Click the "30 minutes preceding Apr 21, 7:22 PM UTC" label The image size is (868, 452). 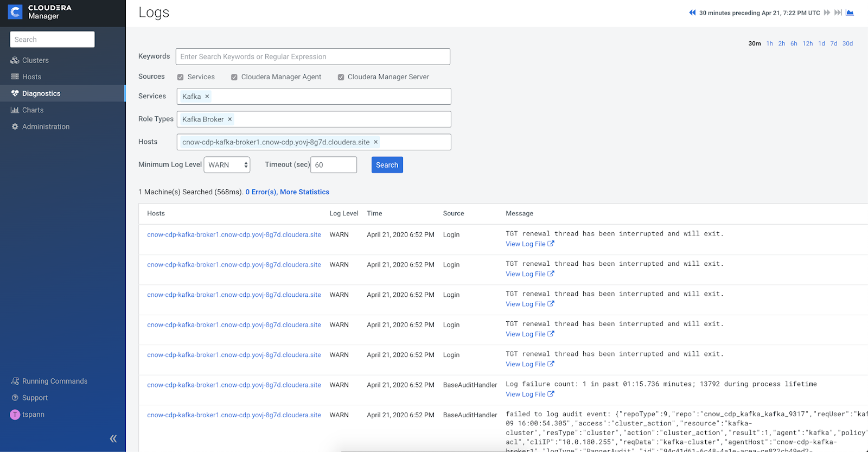[x=759, y=13]
